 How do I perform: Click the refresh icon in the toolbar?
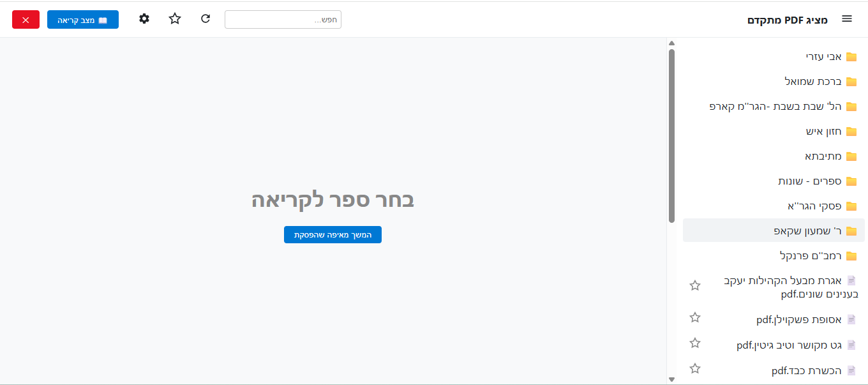coord(206,19)
